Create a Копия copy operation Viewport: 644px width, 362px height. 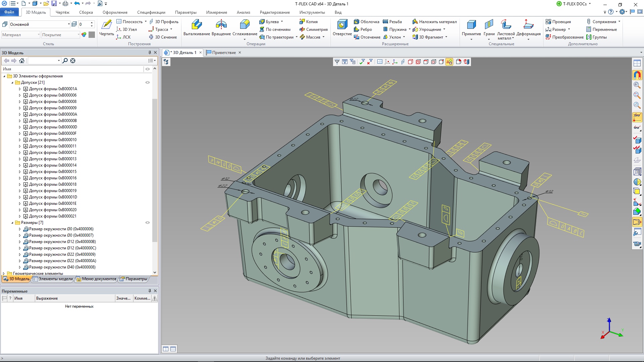pos(309,21)
